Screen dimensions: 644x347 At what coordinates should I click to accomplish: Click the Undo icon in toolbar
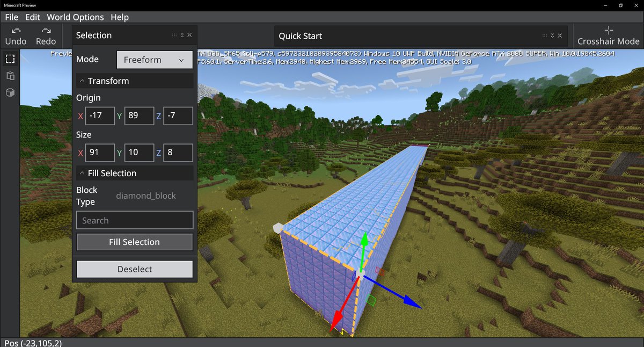[16, 31]
